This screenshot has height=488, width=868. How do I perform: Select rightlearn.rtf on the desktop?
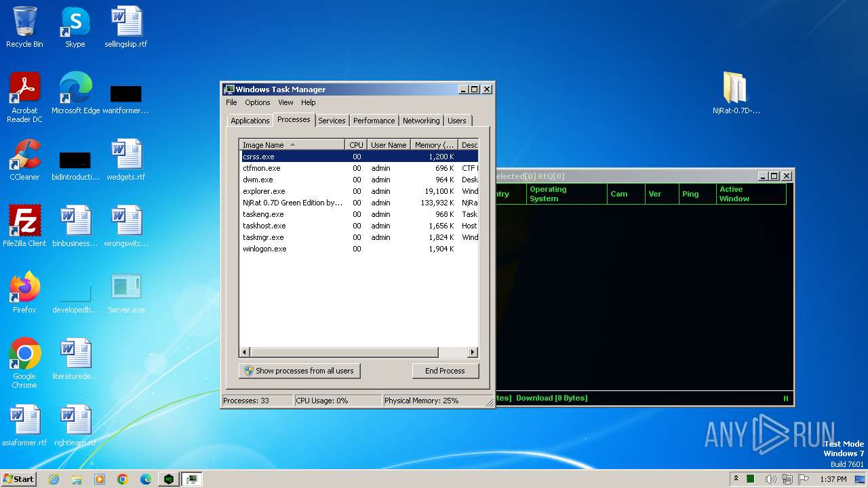click(75, 426)
